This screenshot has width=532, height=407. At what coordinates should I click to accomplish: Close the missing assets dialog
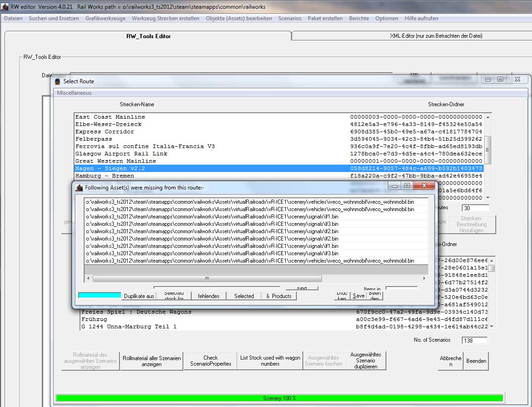424,185
